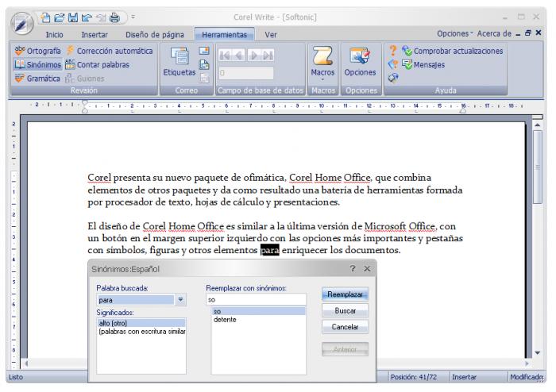Click the grayed bottom icon in Correo group
The height and width of the screenshot is (392, 556).
(204, 78)
